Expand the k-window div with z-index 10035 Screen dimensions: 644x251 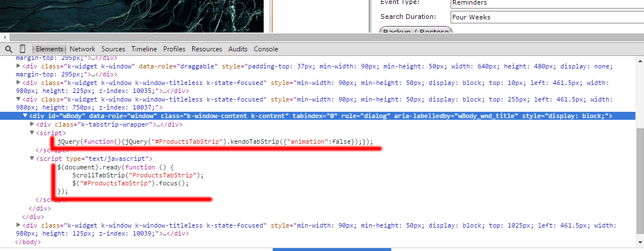[18, 83]
